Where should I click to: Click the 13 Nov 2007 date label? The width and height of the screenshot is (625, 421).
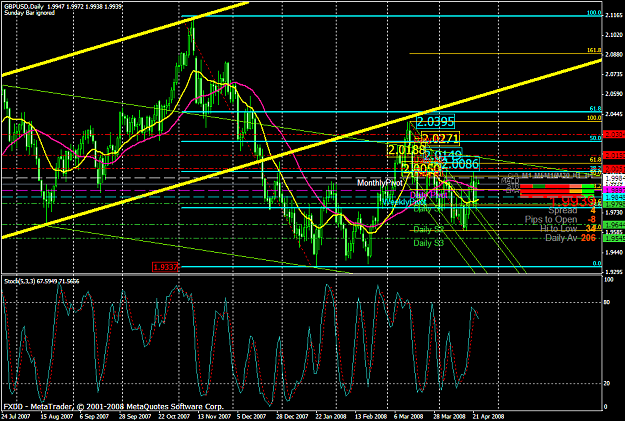click(x=212, y=417)
